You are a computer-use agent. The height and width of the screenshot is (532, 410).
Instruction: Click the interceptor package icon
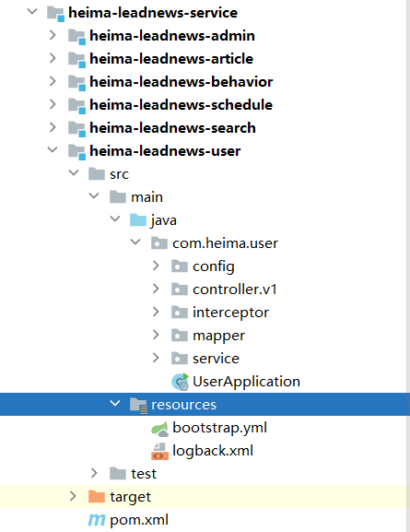click(180, 313)
